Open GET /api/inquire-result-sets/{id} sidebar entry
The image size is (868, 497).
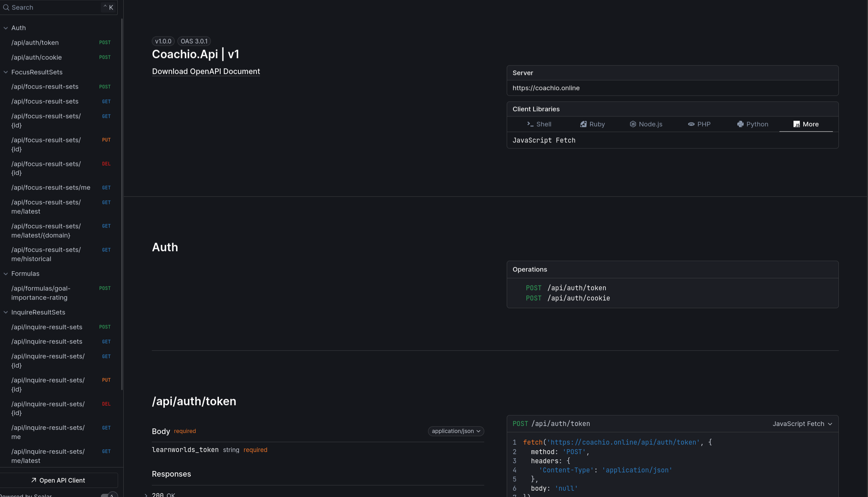(60, 361)
